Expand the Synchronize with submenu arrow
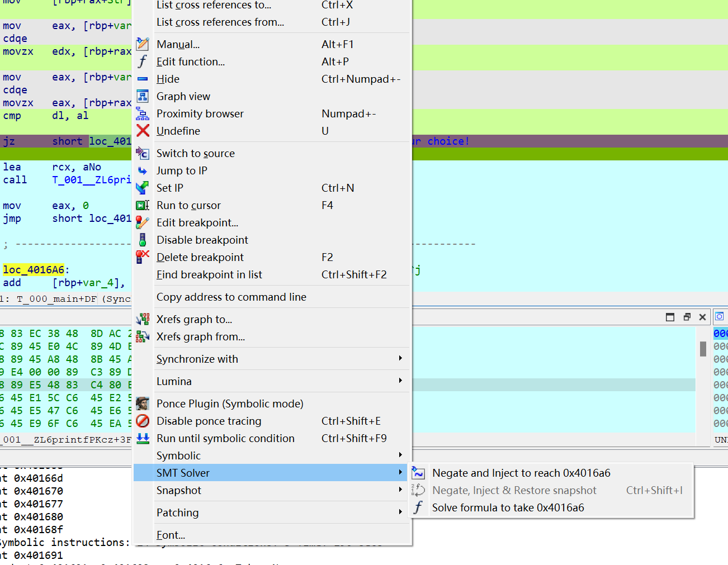Screen dimensions: 728x565 [x=400, y=358]
